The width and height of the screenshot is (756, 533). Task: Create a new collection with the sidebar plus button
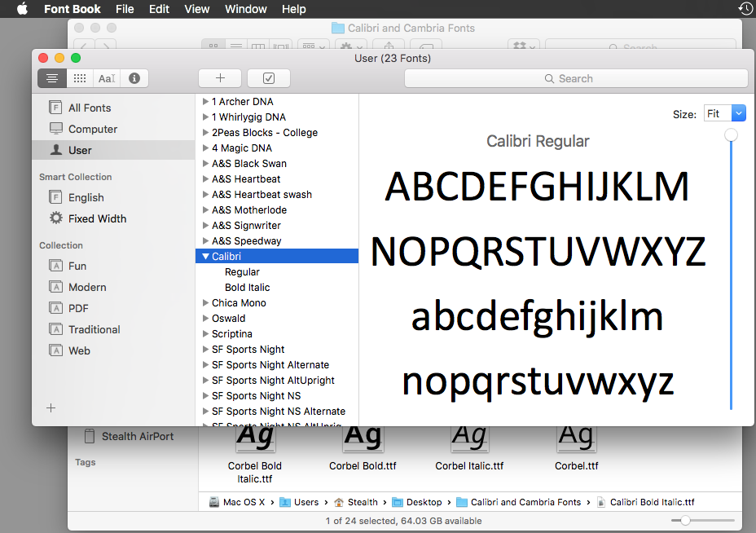51,407
